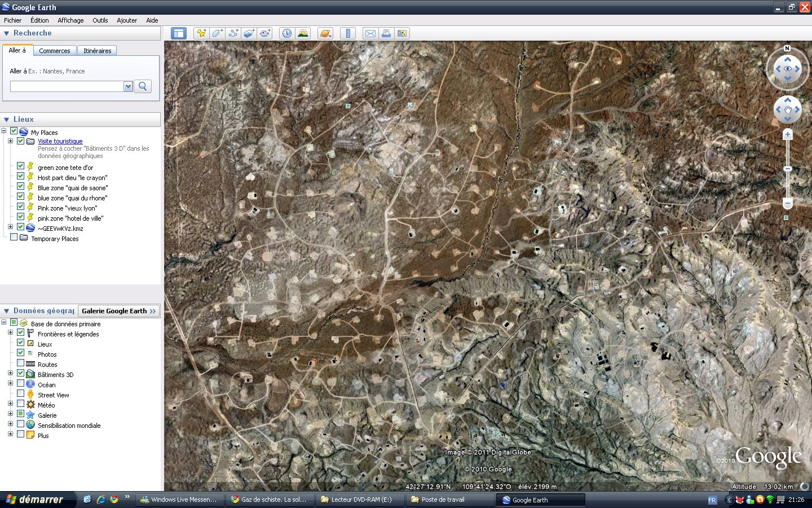View this location in Google Maps via the toolbar icon
This screenshot has width=812, height=508.
[402, 33]
